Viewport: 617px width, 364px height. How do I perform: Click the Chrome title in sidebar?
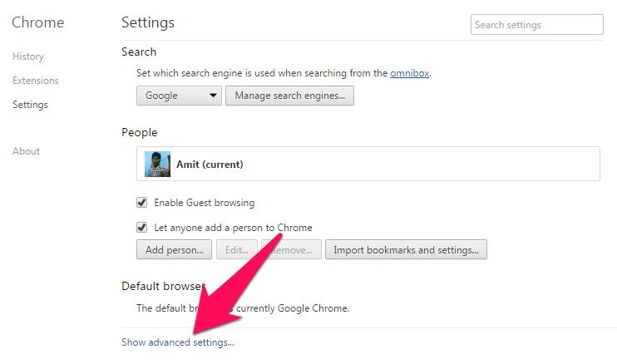[37, 22]
